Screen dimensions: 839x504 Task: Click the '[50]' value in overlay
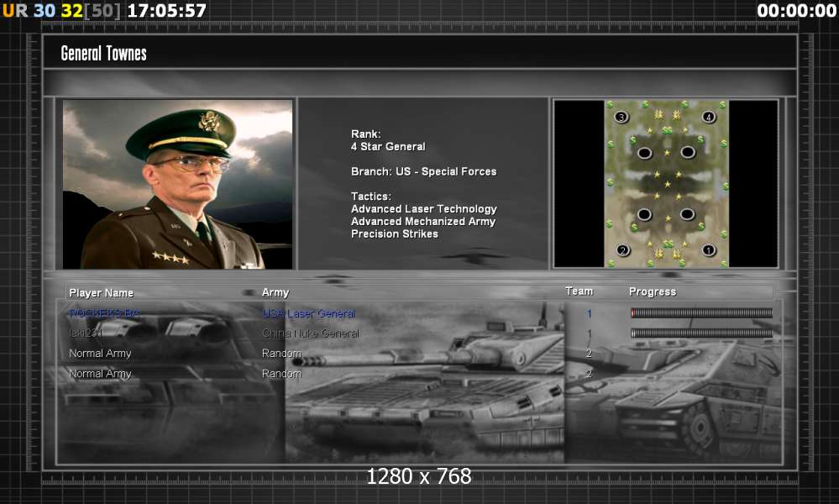102,10
